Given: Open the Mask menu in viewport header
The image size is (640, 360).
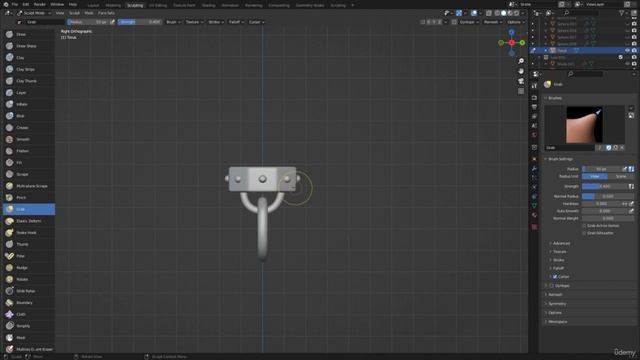Looking at the screenshot, I should click(89, 13).
